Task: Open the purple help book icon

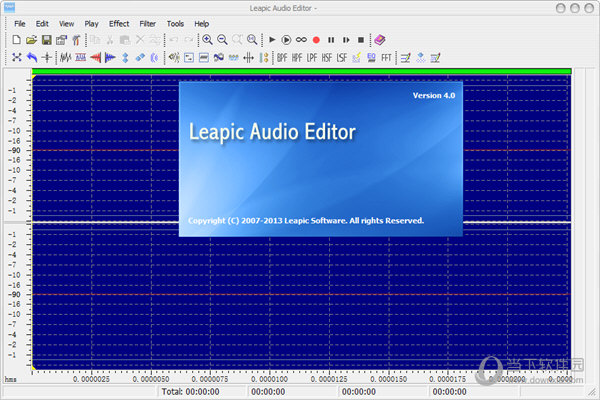Action: tap(380, 40)
